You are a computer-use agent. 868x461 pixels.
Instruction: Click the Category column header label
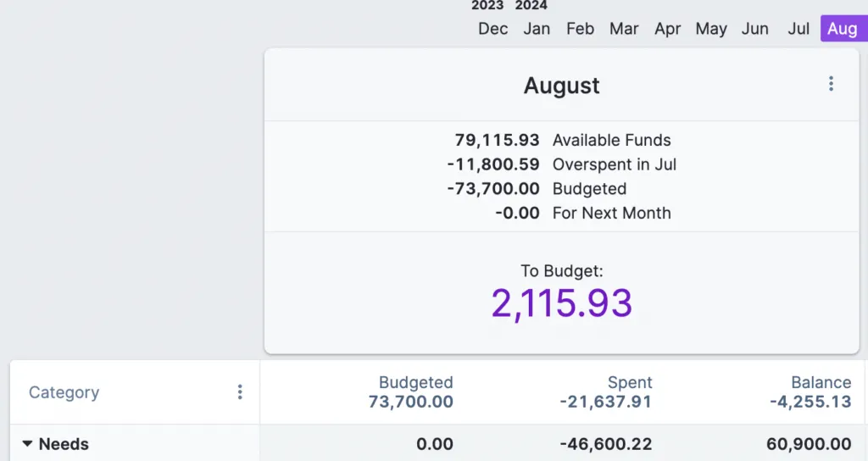(x=64, y=392)
